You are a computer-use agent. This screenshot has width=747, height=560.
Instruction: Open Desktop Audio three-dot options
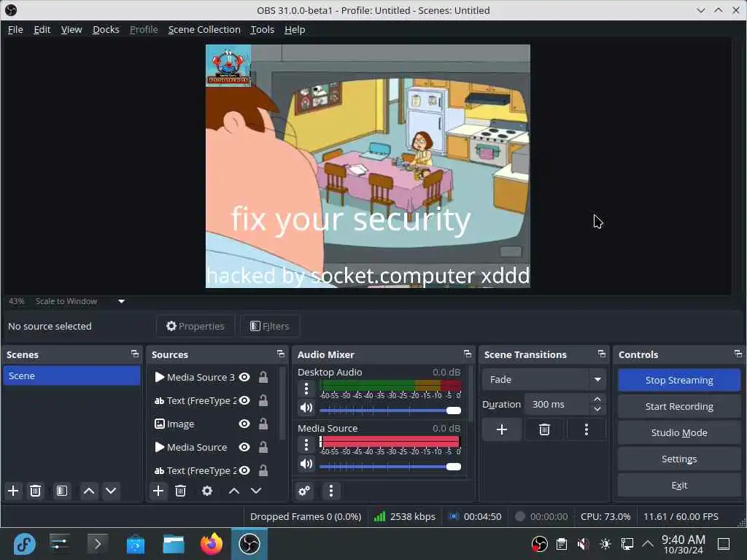[306, 389]
